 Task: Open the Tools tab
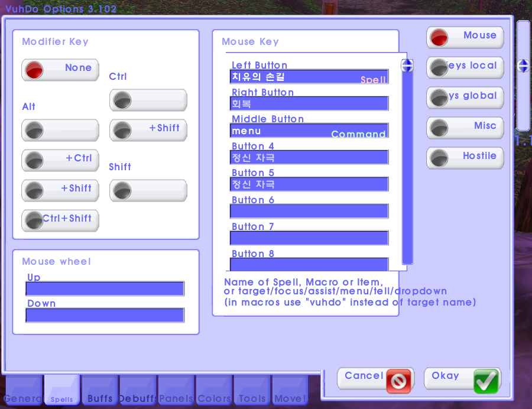(252, 390)
